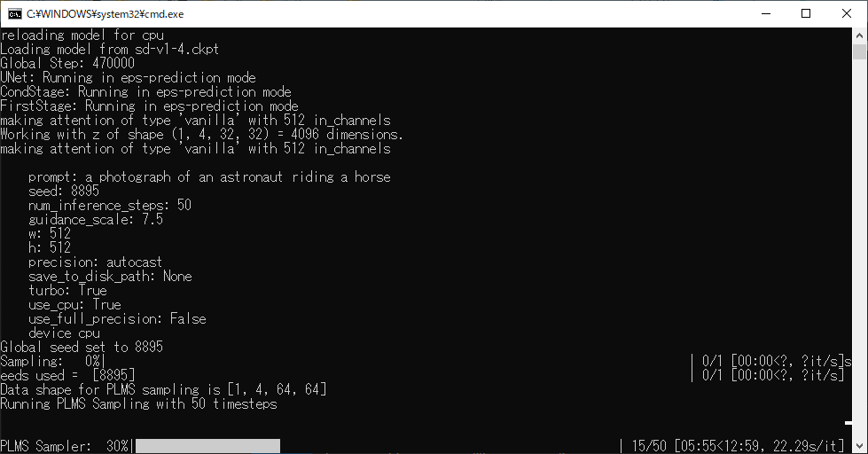
Task: Click the PLMS Sampler progress bar
Action: (207, 446)
